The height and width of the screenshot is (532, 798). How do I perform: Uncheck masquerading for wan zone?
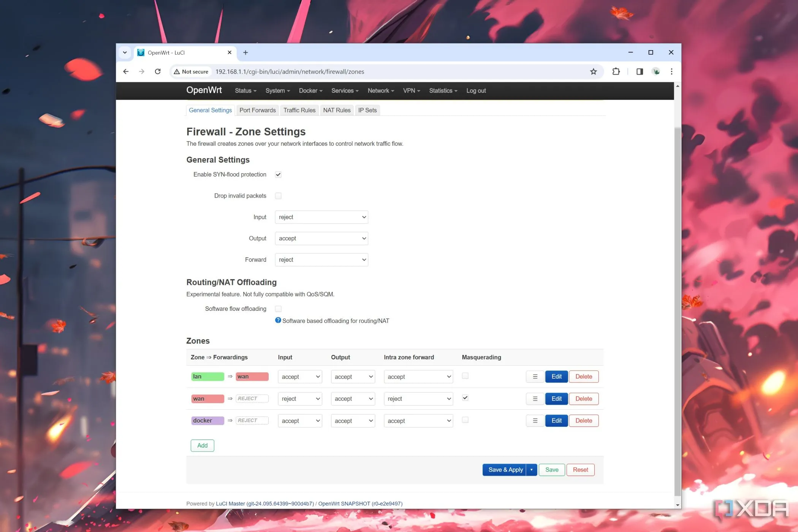click(465, 398)
